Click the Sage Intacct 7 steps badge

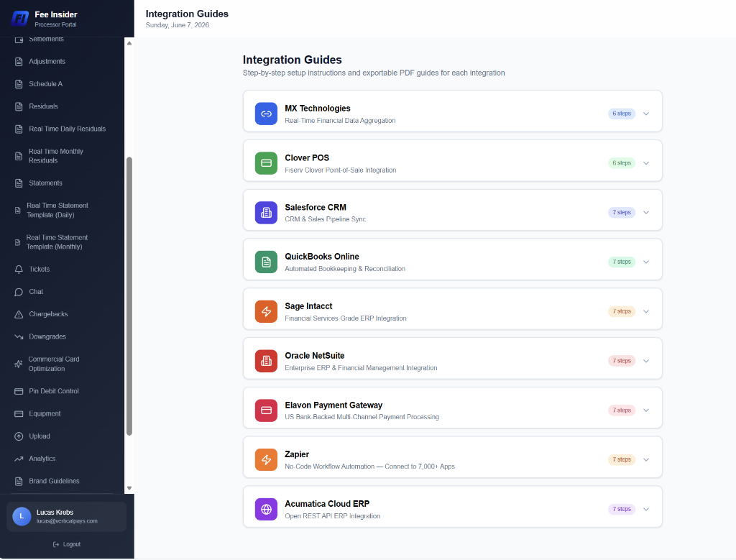coord(622,311)
